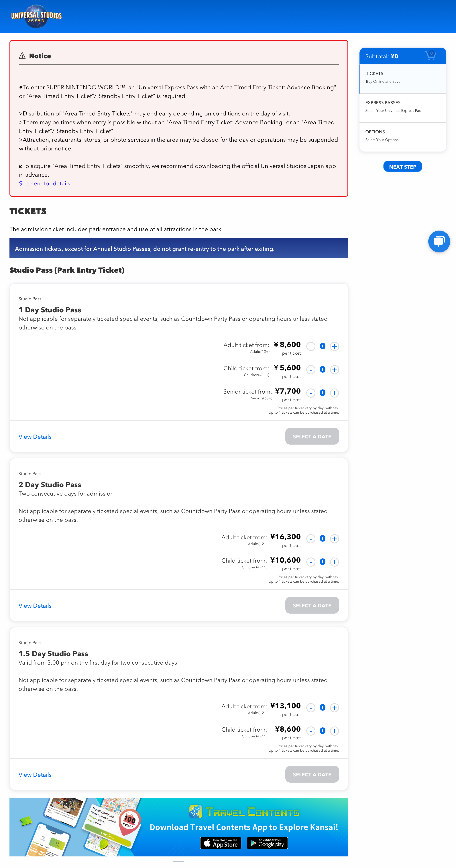This screenshot has height=868, width=456.
Task: Click the Travel Contents app banner
Action: point(179,827)
